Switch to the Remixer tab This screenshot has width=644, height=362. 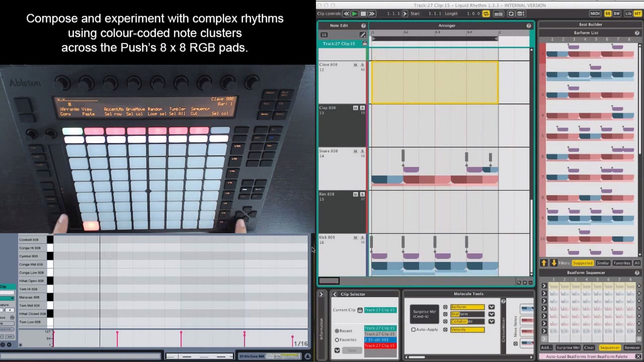coord(632,348)
